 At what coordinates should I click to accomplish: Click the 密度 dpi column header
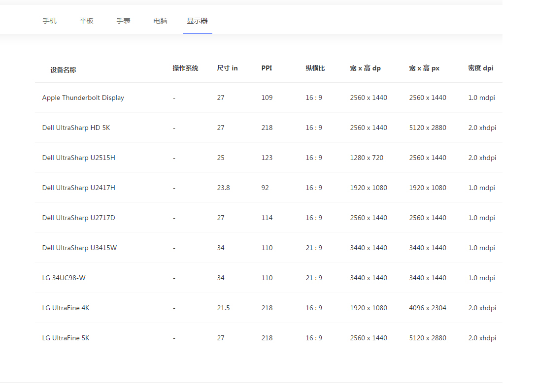tap(481, 68)
